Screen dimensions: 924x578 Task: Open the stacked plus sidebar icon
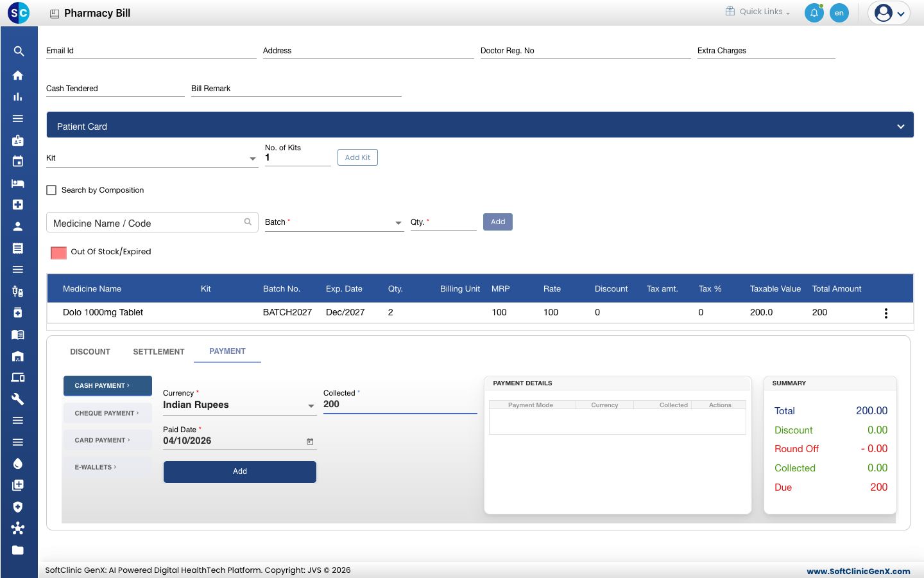click(18, 486)
